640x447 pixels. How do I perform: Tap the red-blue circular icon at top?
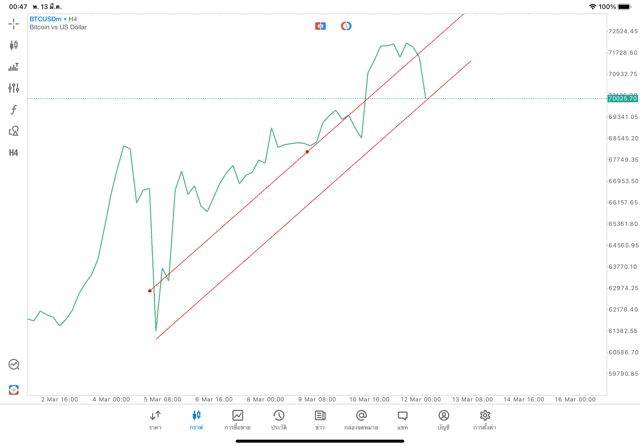(x=346, y=26)
